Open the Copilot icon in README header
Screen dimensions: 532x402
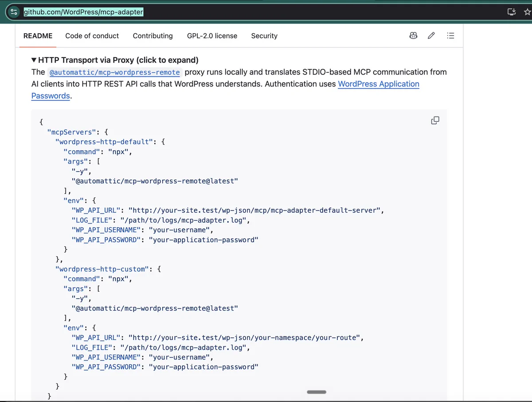pyautogui.click(x=413, y=36)
